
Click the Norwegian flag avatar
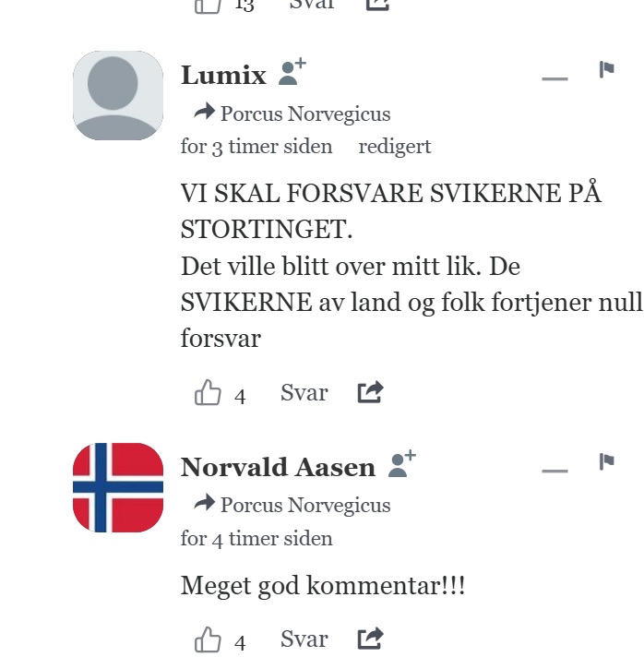[118, 487]
